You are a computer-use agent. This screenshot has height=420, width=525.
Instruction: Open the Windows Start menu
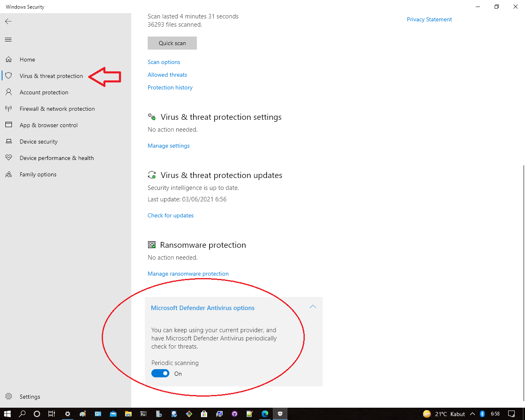click(x=7, y=414)
